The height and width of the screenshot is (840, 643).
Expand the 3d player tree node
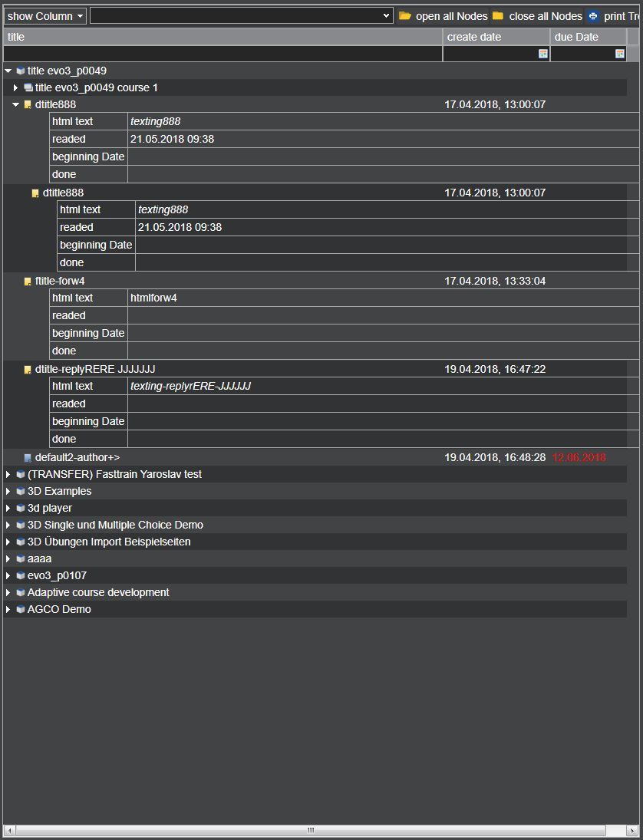tap(8, 509)
